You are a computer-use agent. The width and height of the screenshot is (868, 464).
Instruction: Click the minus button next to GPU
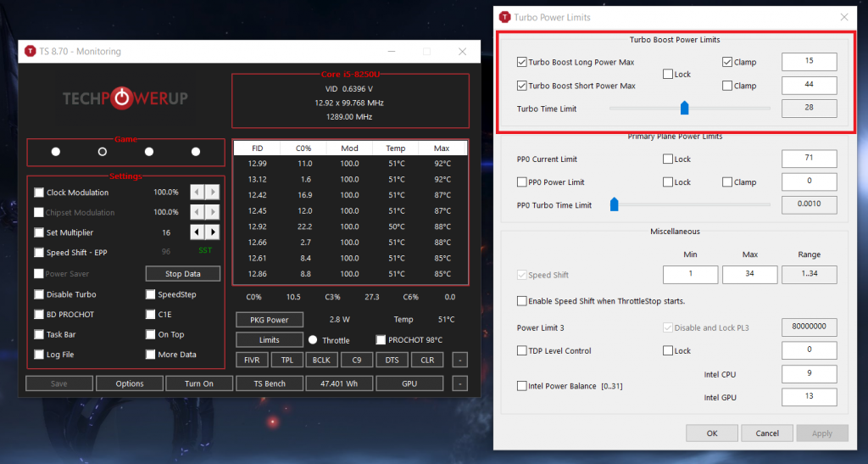[x=459, y=383]
